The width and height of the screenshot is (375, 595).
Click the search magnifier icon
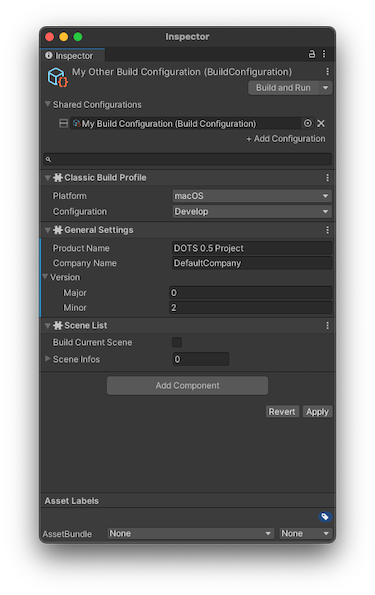[48, 159]
